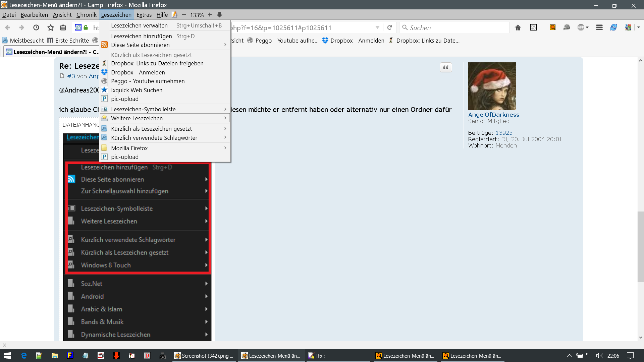The image size is (644, 362).
Task: Click the quote icon on post
Action: 446,67
